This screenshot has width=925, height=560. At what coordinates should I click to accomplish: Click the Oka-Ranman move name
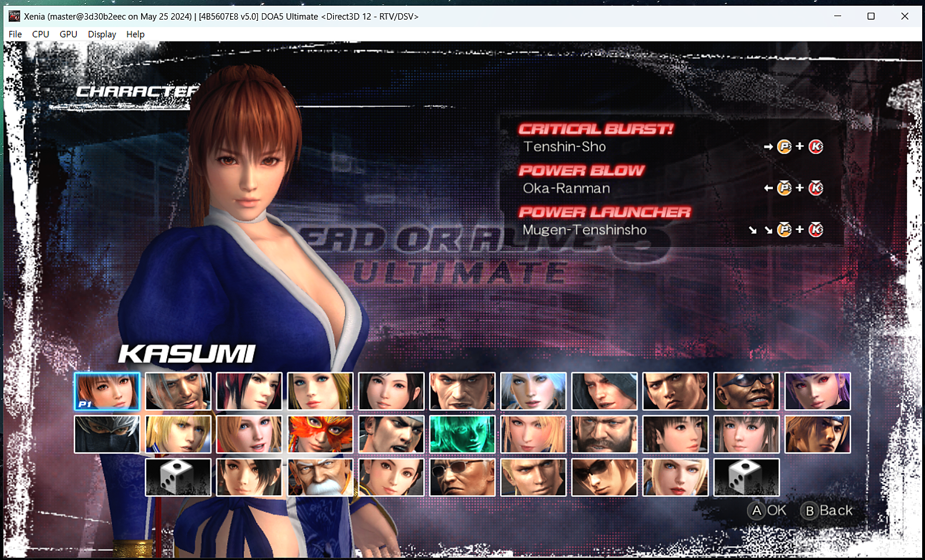(567, 188)
